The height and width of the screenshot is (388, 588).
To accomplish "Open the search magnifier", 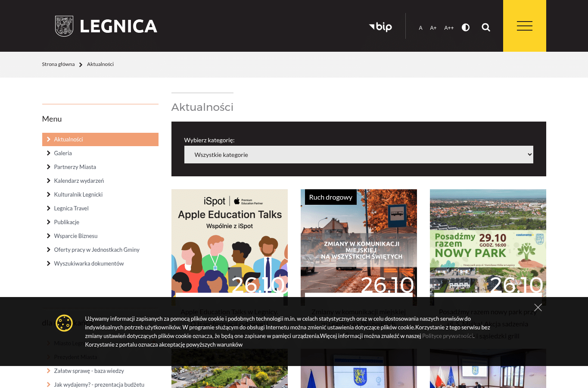I will [x=486, y=28].
